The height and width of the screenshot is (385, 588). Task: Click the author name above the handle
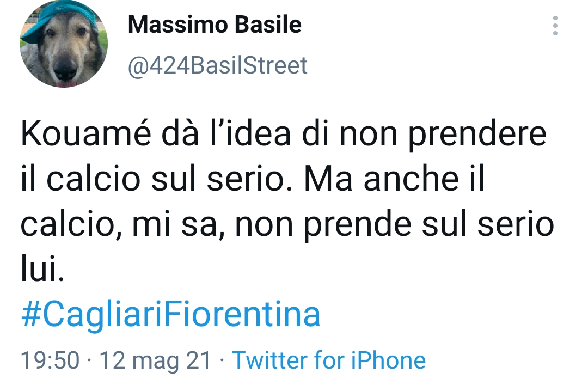pos(214,24)
